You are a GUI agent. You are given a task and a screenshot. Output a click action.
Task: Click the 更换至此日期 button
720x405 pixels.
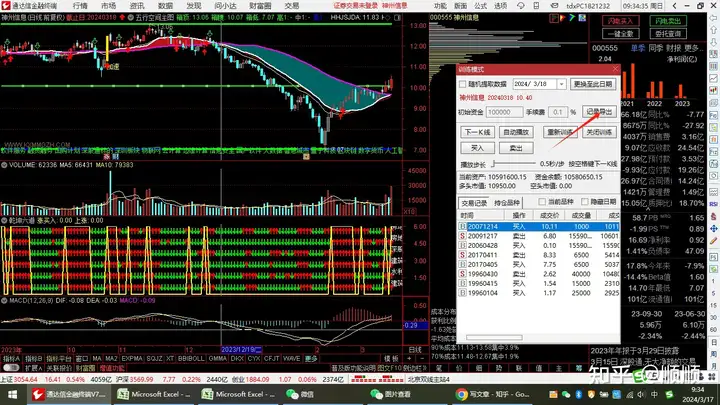[593, 84]
